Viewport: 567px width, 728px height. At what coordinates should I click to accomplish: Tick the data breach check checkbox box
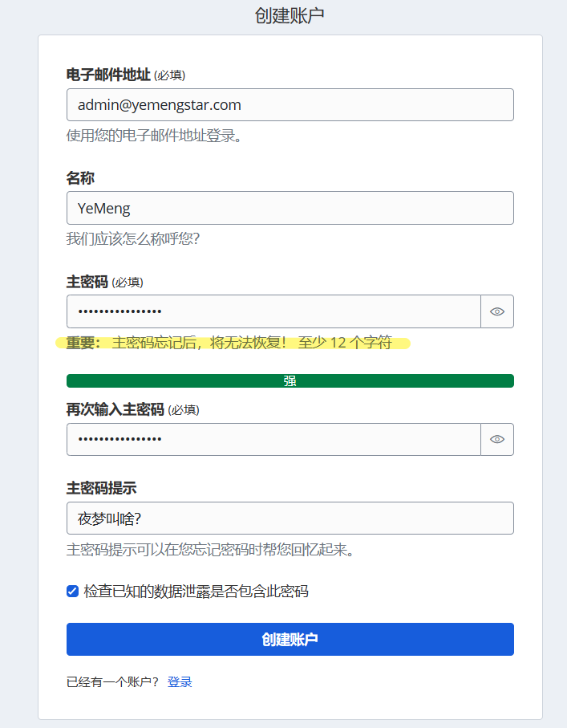[73, 592]
